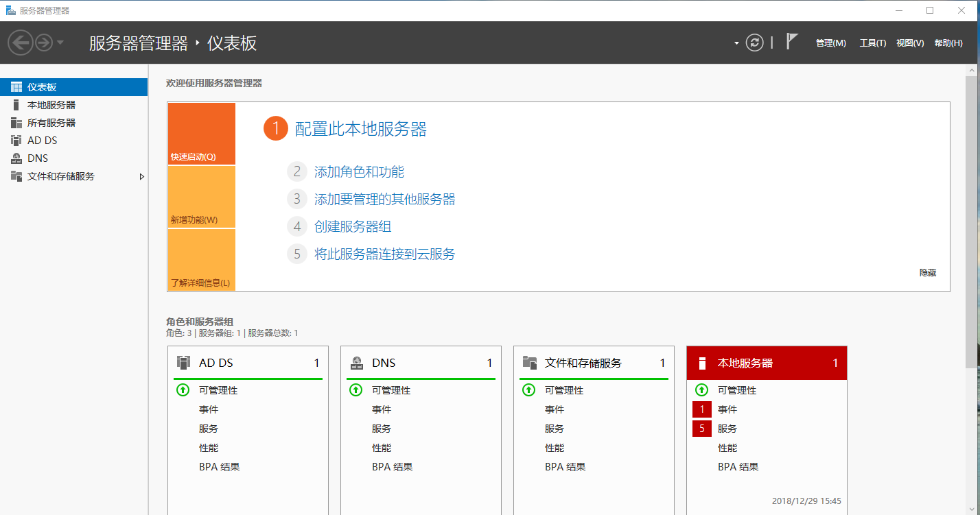The height and width of the screenshot is (515, 980).
Task: Open the notifications flag icon
Action: coord(792,42)
